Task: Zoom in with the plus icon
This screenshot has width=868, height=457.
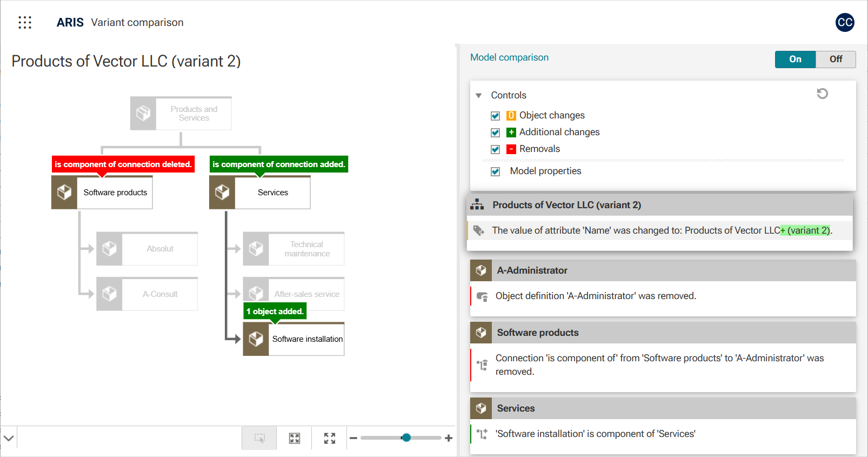Action: pos(449,438)
